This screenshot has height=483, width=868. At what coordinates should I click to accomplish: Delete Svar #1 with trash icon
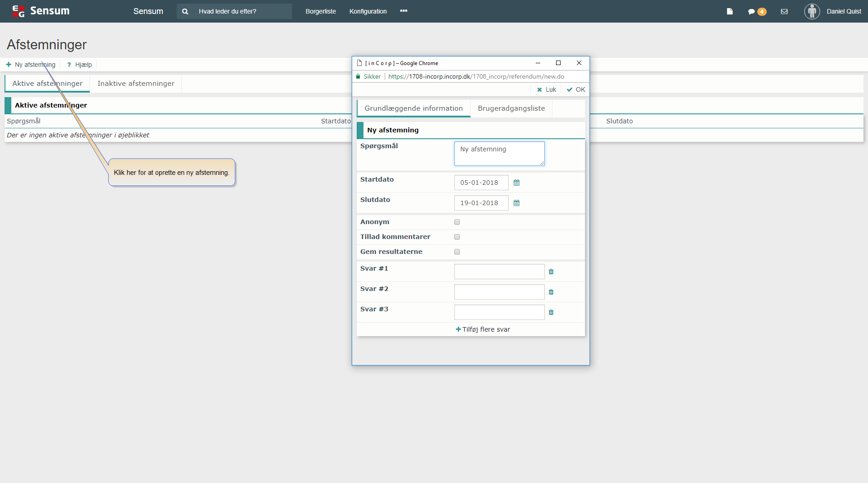pyautogui.click(x=551, y=272)
